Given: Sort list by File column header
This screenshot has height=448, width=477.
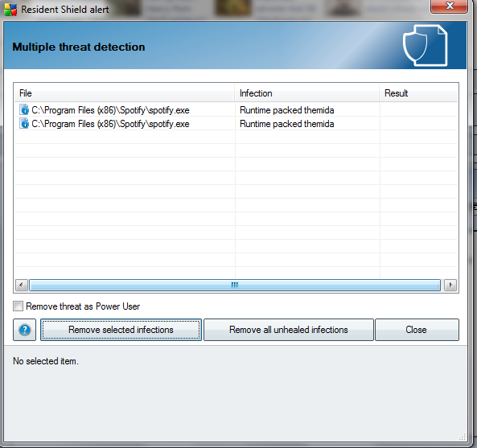Looking at the screenshot, I should [125, 93].
